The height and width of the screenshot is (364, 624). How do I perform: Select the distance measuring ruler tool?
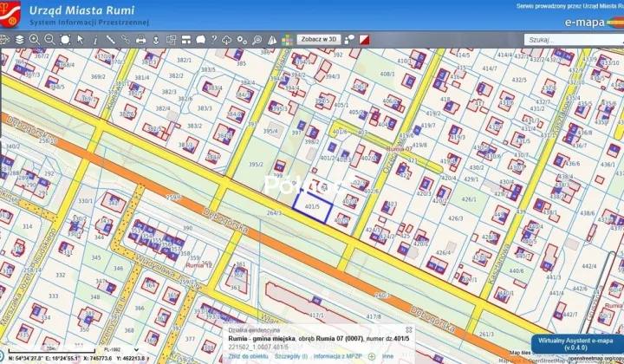click(111, 40)
